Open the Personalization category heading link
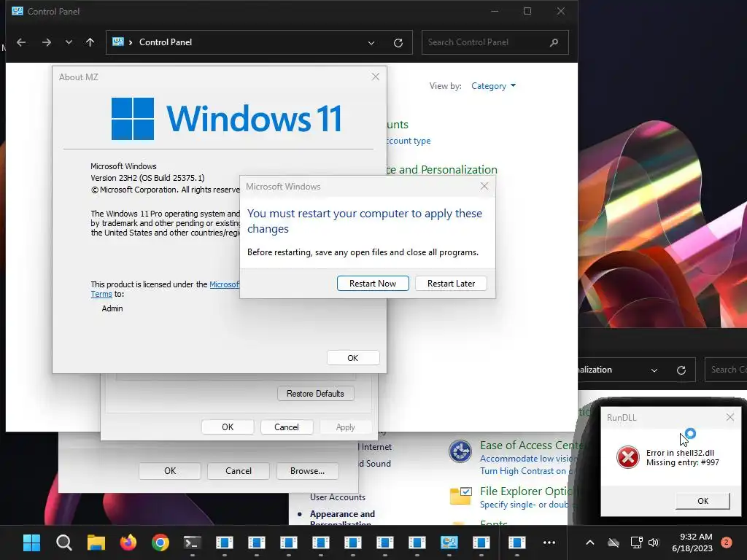 441,169
